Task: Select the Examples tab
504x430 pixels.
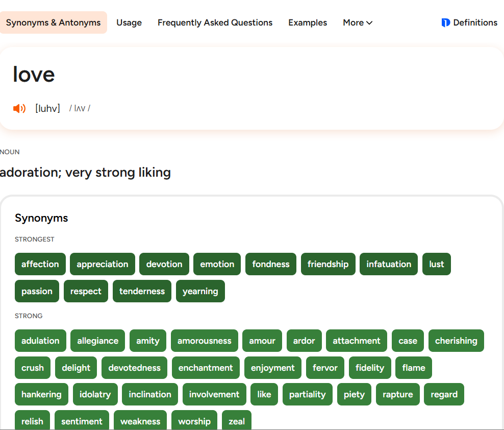Action: (x=308, y=22)
